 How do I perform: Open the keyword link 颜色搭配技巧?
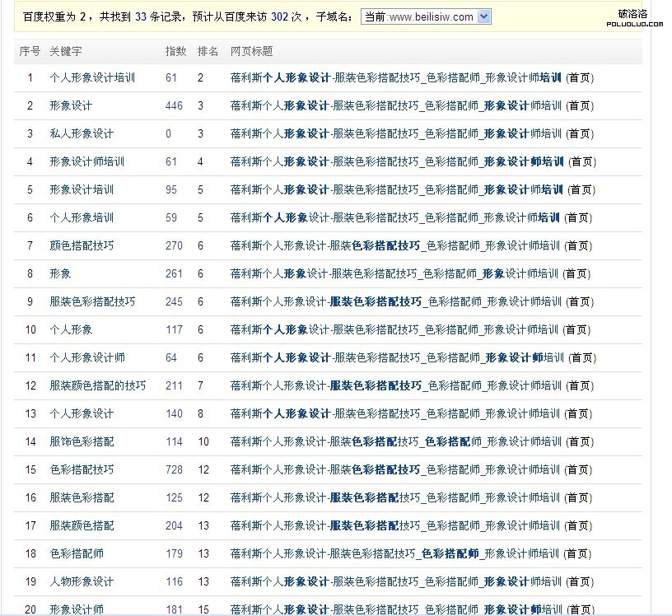coord(82,245)
